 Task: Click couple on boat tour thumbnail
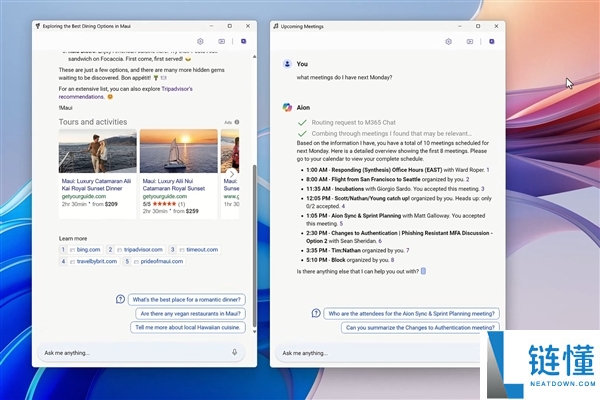[x=98, y=151]
